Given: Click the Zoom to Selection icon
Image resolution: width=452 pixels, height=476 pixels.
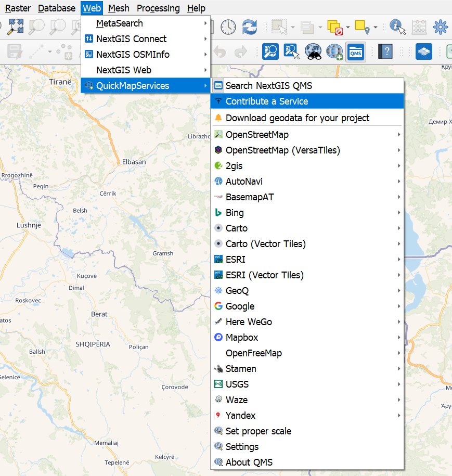Looking at the screenshot, I should pos(37,27).
